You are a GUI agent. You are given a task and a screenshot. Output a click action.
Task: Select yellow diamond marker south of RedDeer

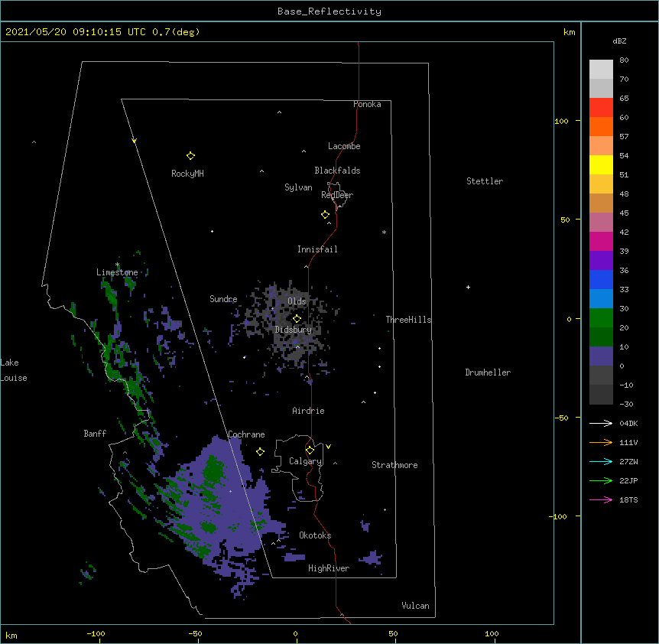coord(325,215)
